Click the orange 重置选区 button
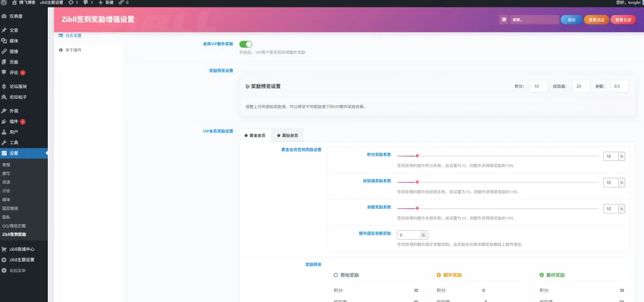 pyautogui.click(x=596, y=20)
